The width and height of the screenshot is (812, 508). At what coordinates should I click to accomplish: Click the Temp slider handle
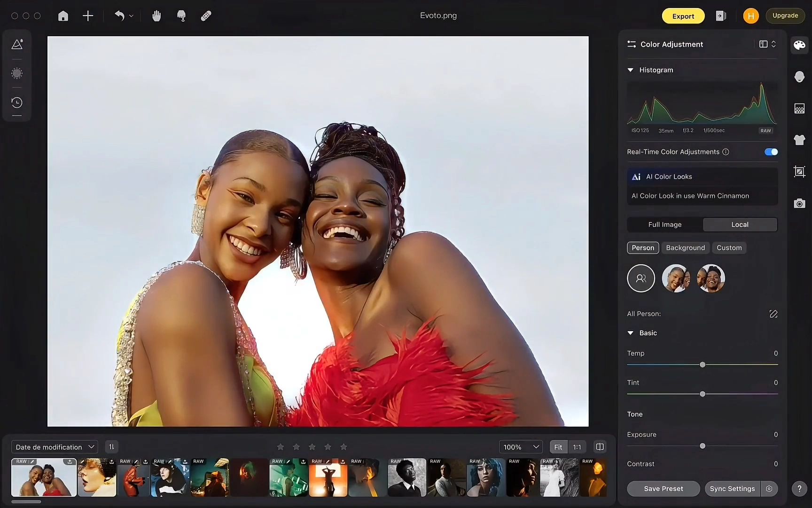point(703,365)
